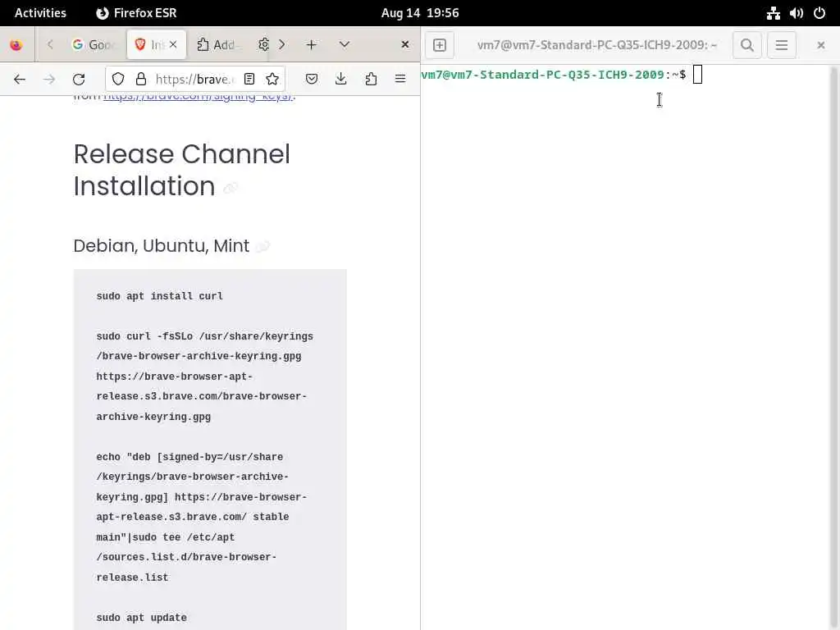840x630 pixels.
Task: Open the Firefox extensions panel
Action: pos(371,80)
